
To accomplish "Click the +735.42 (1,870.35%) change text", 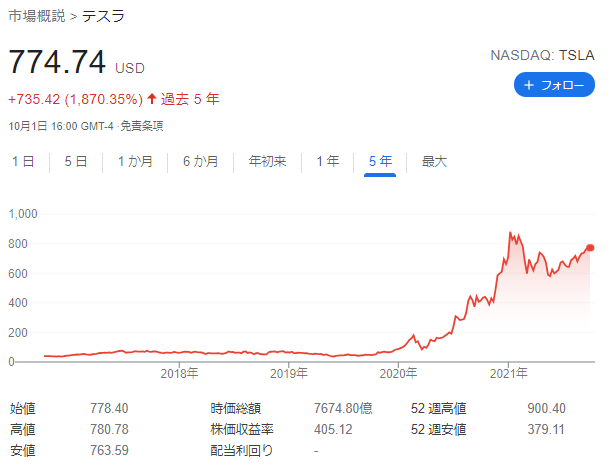I will coord(76,99).
